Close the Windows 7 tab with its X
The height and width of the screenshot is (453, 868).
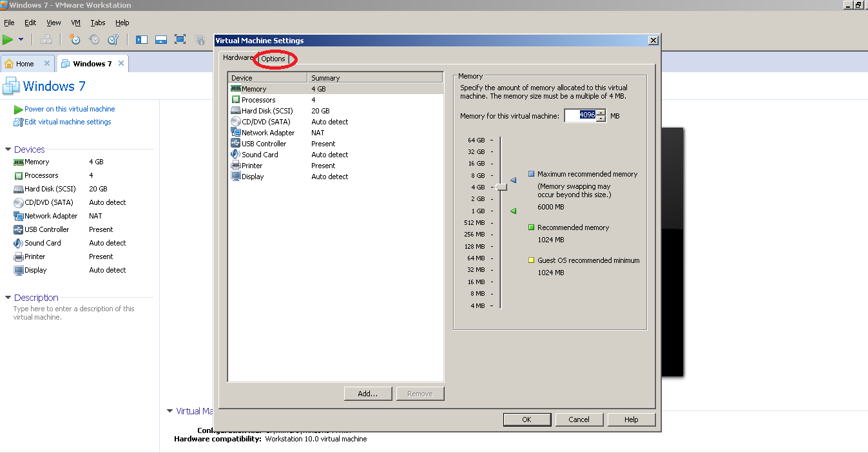pos(121,64)
